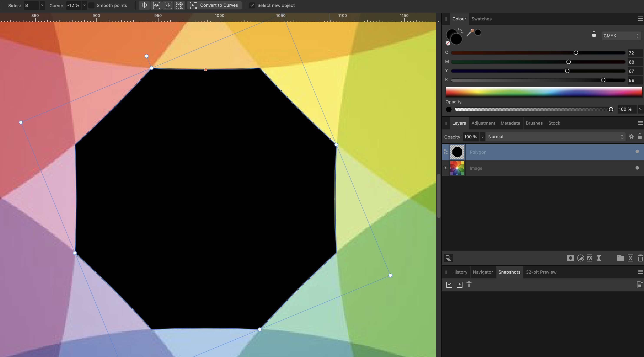Open the Navigator tab
This screenshot has width=644, height=357.
coord(482,272)
